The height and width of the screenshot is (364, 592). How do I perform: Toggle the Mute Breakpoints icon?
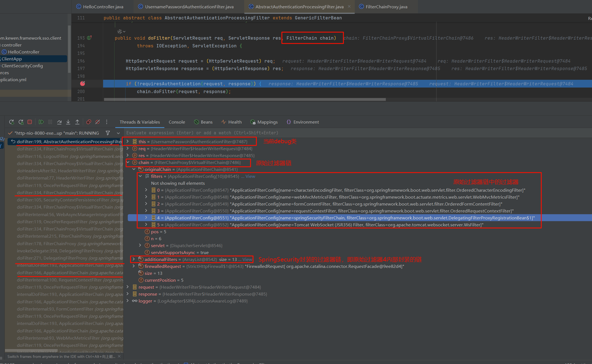[x=98, y=122]
